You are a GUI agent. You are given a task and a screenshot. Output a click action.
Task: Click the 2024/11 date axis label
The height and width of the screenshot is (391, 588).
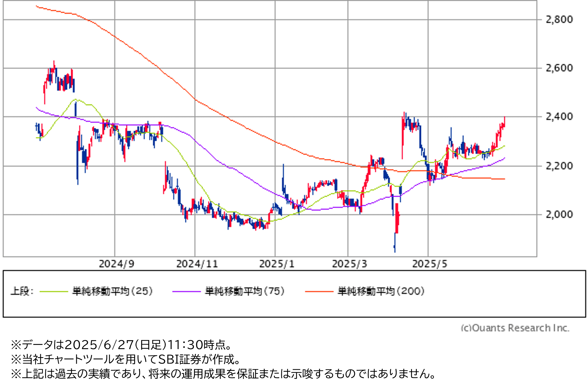point(197,264)
